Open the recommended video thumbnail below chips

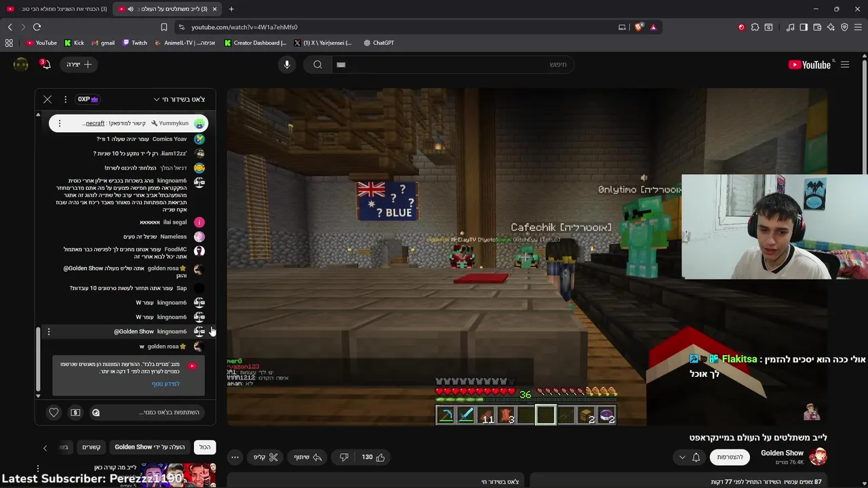[178, 474]
